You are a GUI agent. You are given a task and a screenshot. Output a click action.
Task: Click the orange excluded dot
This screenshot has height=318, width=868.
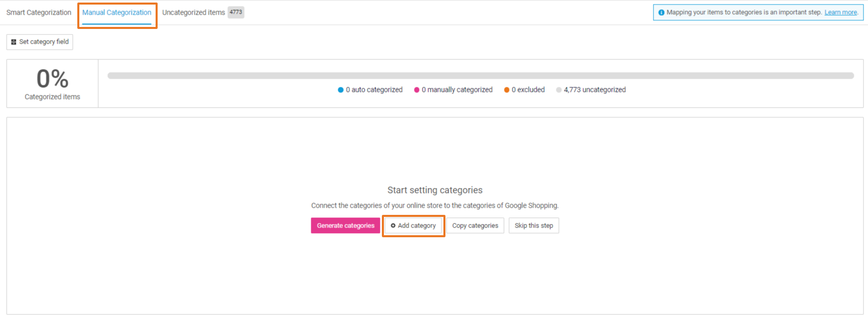point(506,90)
